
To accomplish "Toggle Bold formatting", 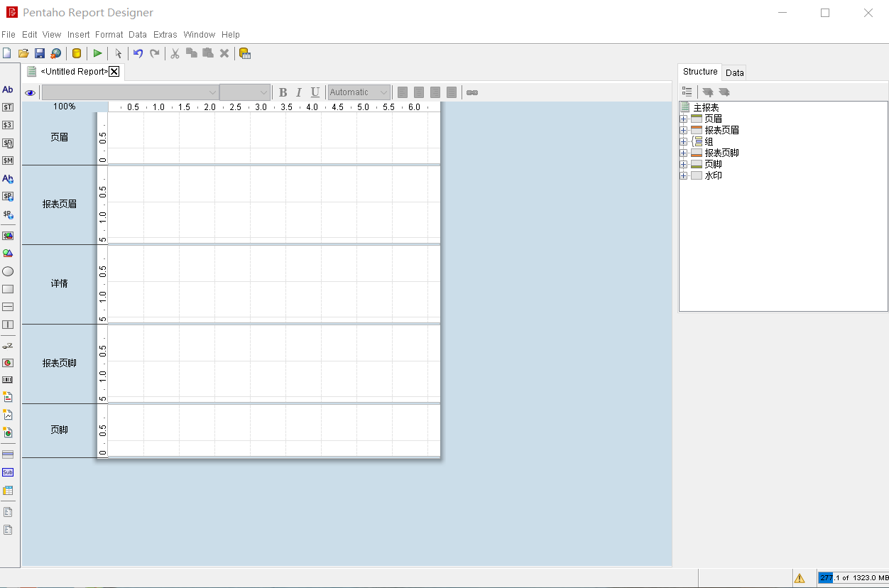I will [x=283, y=92].
